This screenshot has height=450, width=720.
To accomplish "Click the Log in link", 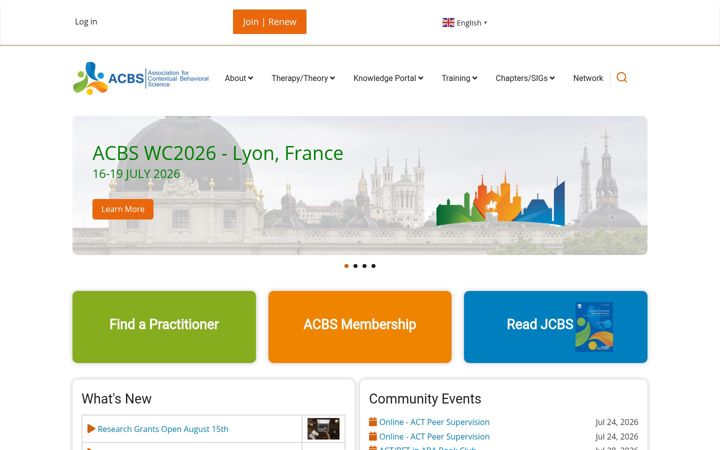I will coord(86,22).
